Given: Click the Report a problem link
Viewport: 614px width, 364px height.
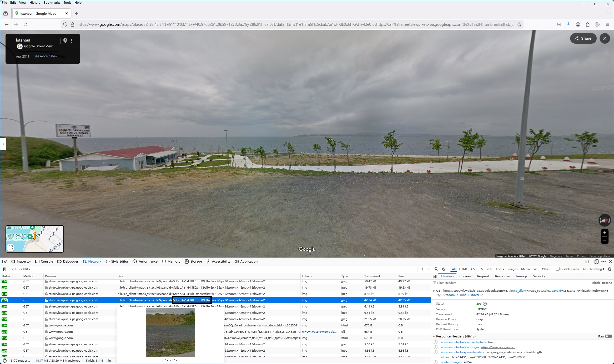Looking at the screenshot, I should tap(600, 256).
